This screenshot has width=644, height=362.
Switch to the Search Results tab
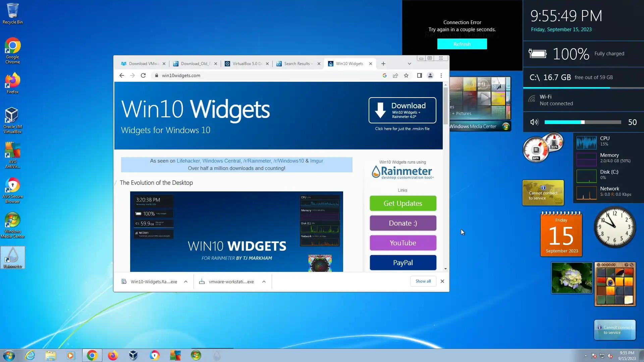(x=298, y=64)
